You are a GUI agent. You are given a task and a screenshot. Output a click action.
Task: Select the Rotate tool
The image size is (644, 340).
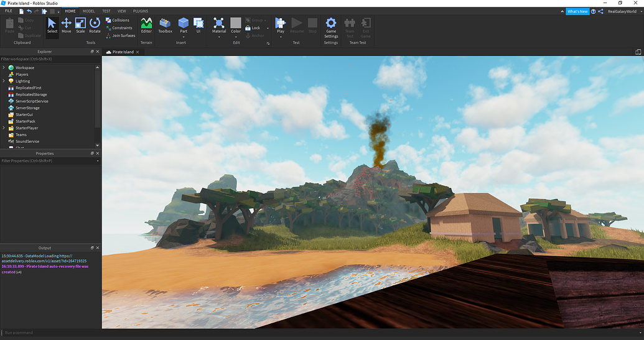point(95,25)
